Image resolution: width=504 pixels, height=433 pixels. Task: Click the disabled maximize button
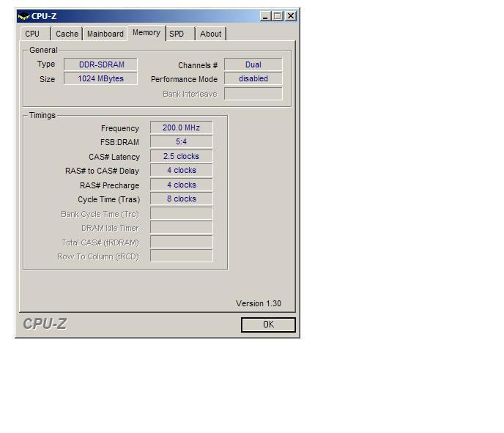coord(278,16)
